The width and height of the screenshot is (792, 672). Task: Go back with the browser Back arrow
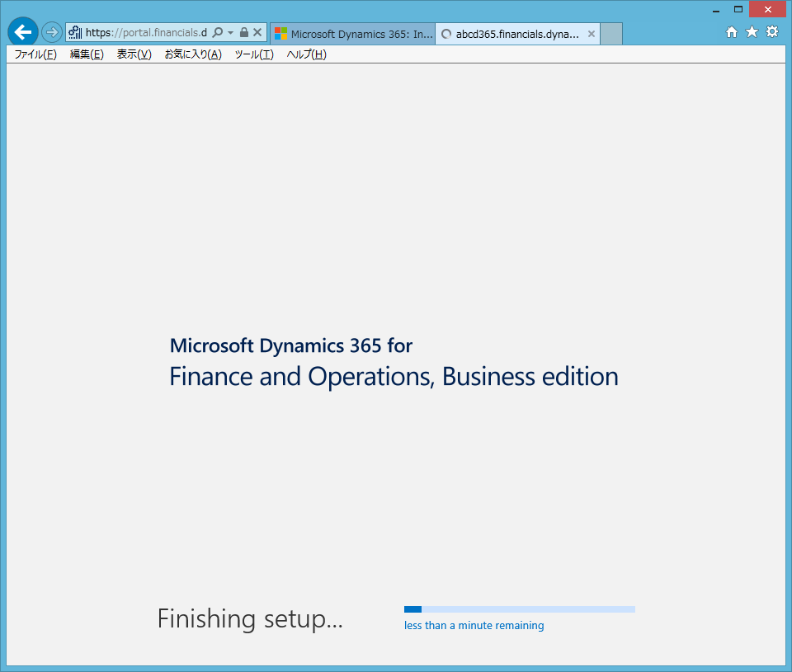(x=23, y=32)
